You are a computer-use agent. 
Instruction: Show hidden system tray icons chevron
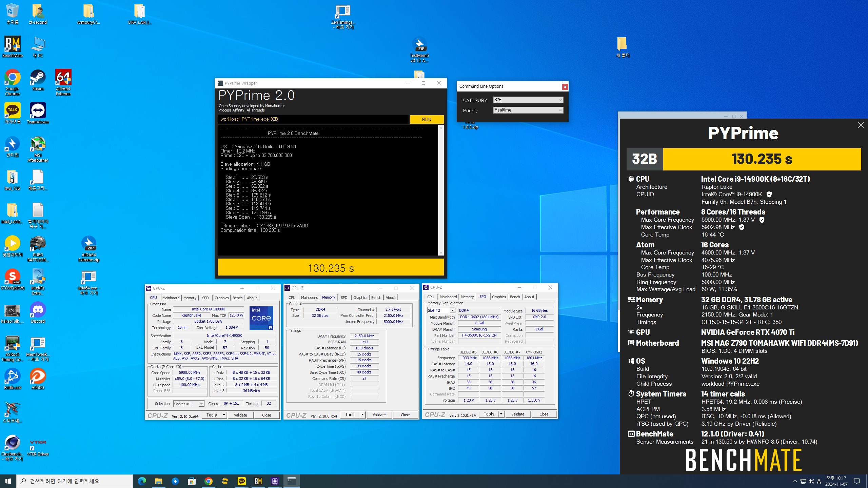tap(795, 481)
